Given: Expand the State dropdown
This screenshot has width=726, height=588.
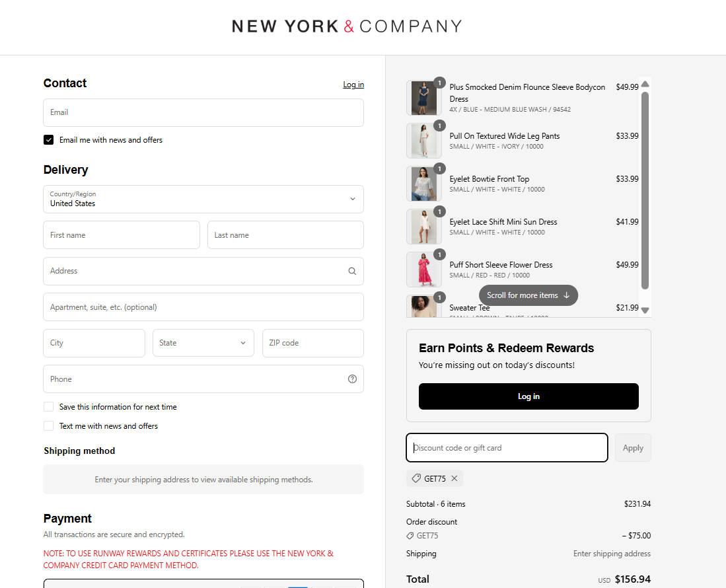Looking at the screenshot, I should 203,343.
